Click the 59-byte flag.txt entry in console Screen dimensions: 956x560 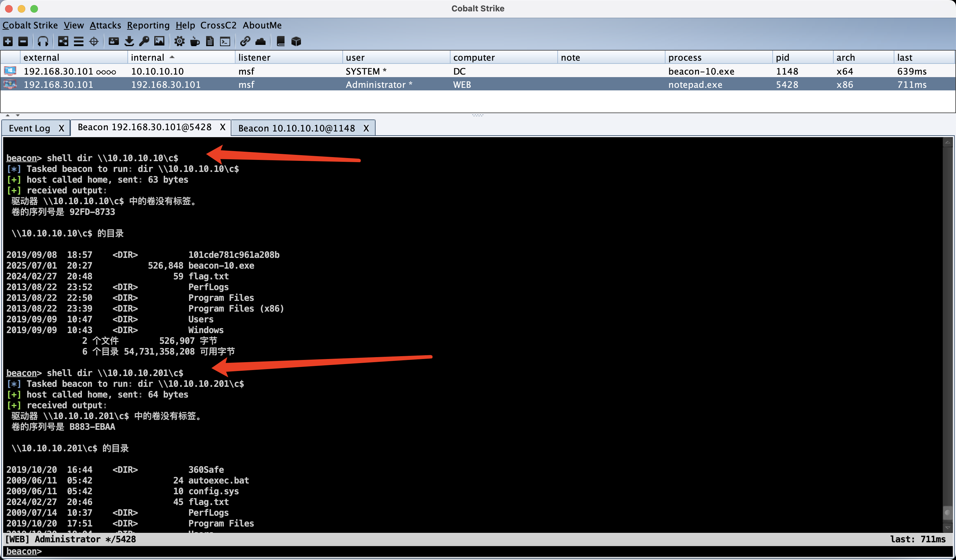208,276
